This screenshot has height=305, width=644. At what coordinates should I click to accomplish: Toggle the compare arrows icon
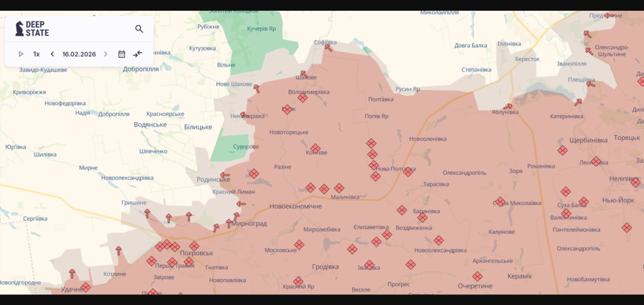(138, 54)
